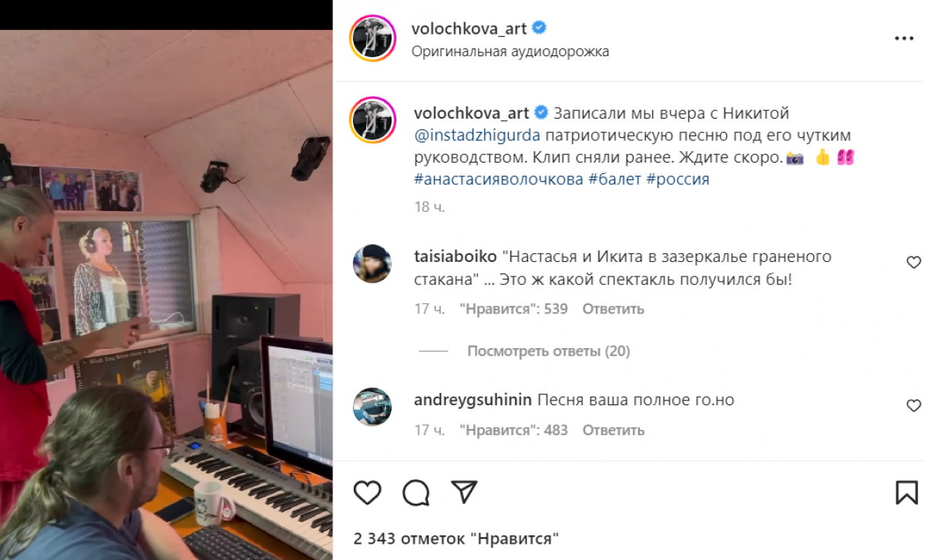The image size is (925, 560).
Task: Open volochkova_art profile picture in the header
Action: coord(373,38)
